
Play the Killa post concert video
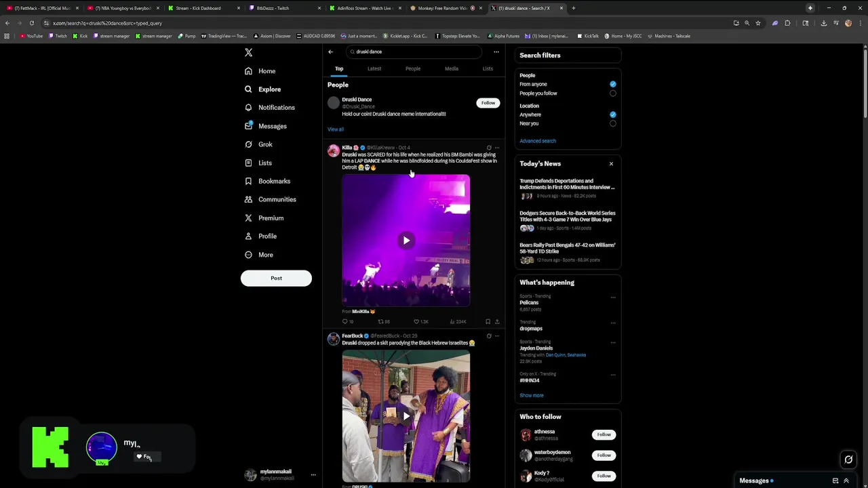pyautogui.click(x=406, y=240)
